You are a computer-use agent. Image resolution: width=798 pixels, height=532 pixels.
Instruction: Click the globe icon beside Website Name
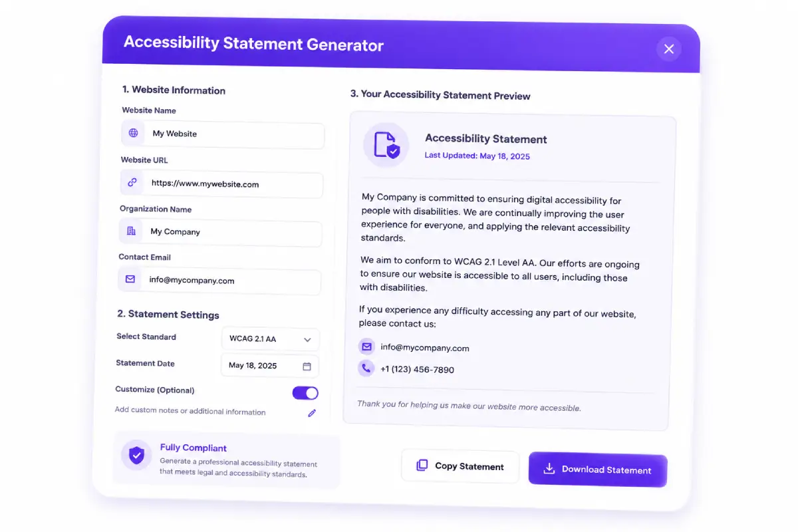(x=133, y=133)
